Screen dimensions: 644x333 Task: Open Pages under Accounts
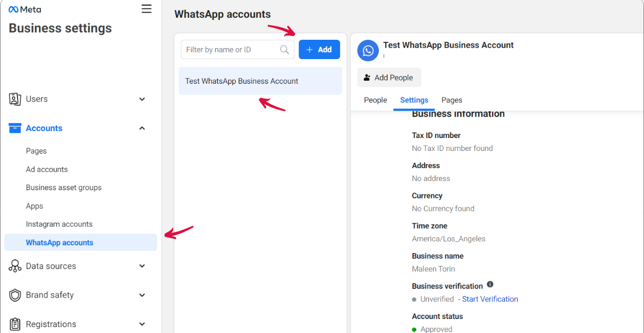[x=36, y=151]
